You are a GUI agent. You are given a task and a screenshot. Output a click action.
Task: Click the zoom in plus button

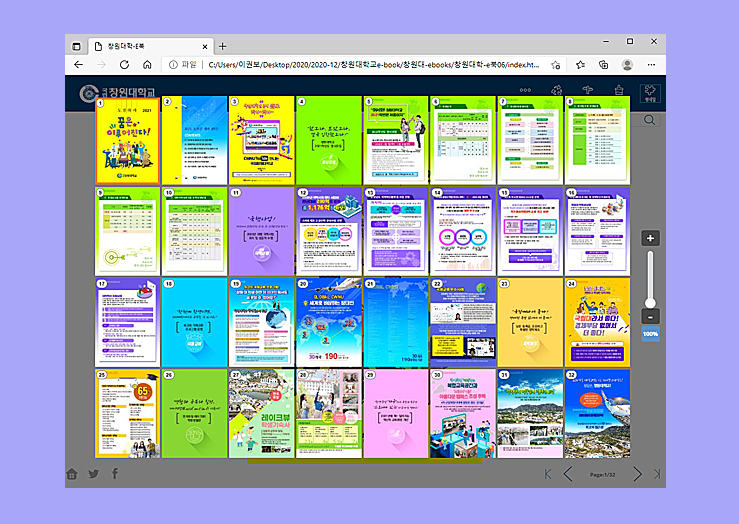pyautogui.click(x=650, y=238)
